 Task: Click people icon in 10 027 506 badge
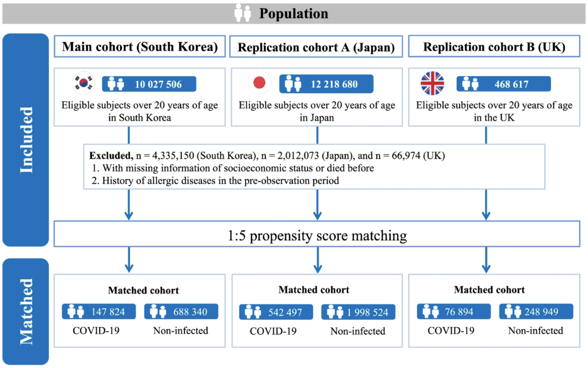[x=116, y=84]
